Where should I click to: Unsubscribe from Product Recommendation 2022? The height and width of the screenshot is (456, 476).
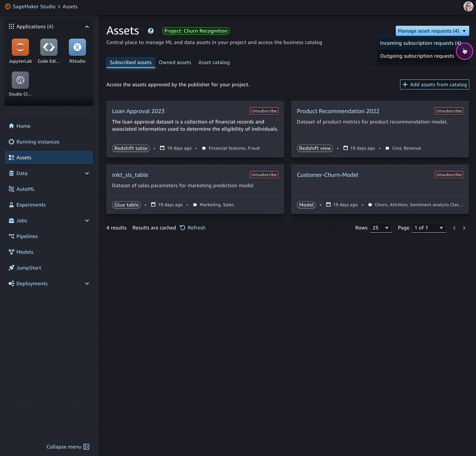pyautogui.click(x=449, y=111)
